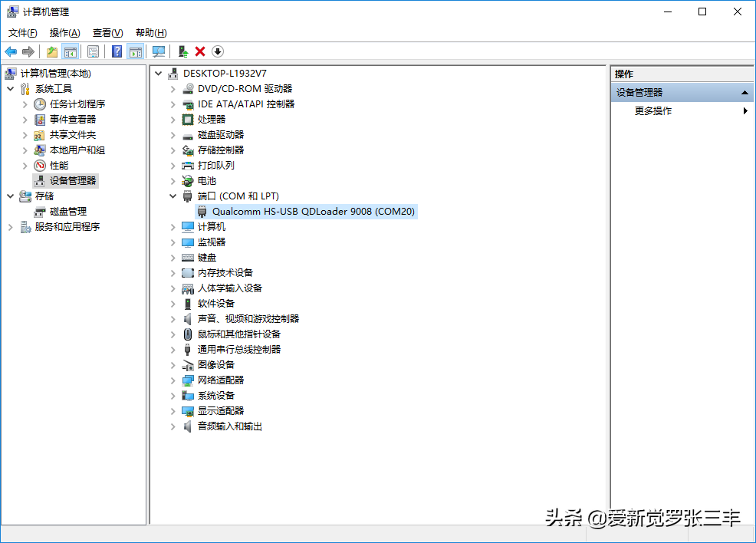The width and height of the screenshot is (756, 543).
Task: Click the blue Back arrow in toolbar
Action: 11,51
